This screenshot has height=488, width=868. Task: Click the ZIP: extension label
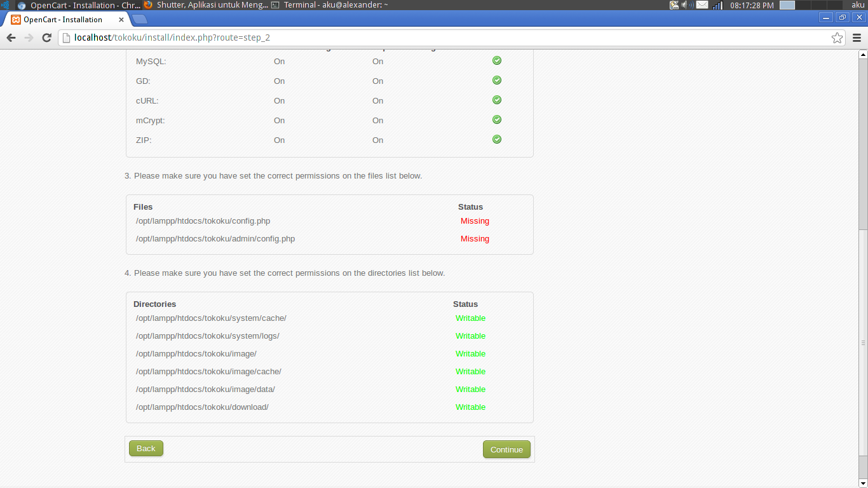[144, 140]
